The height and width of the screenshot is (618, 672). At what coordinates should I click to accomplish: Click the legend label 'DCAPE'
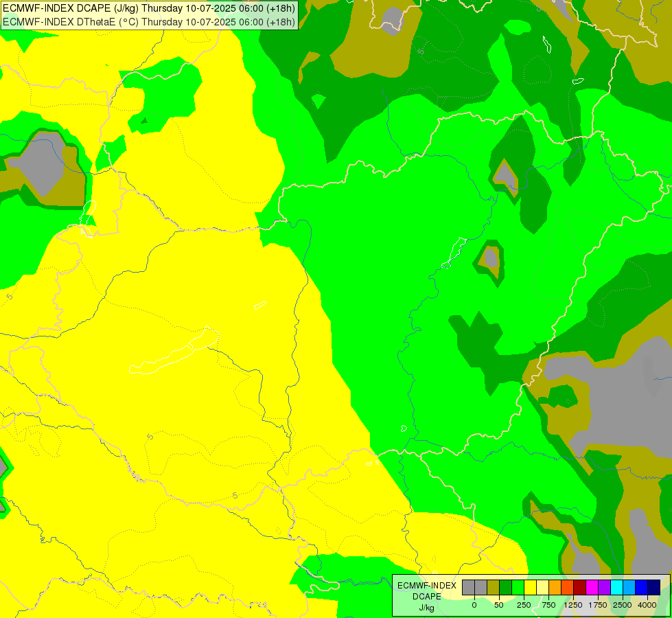427,597
